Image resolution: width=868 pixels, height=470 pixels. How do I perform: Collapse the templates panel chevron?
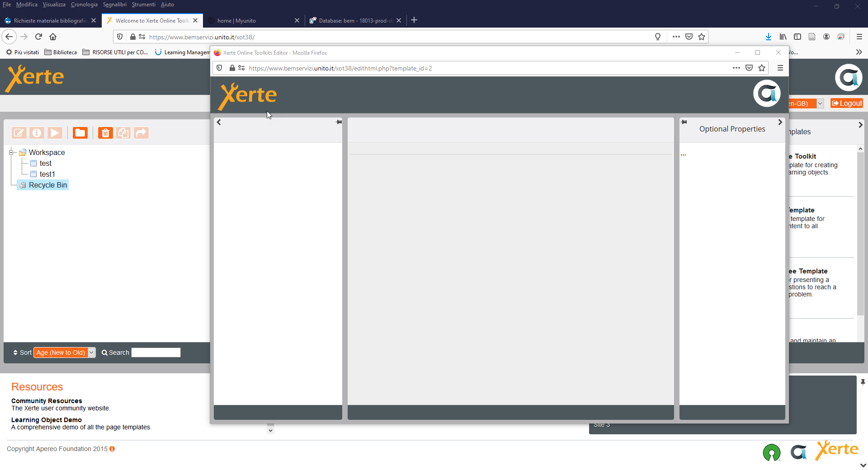860,125
